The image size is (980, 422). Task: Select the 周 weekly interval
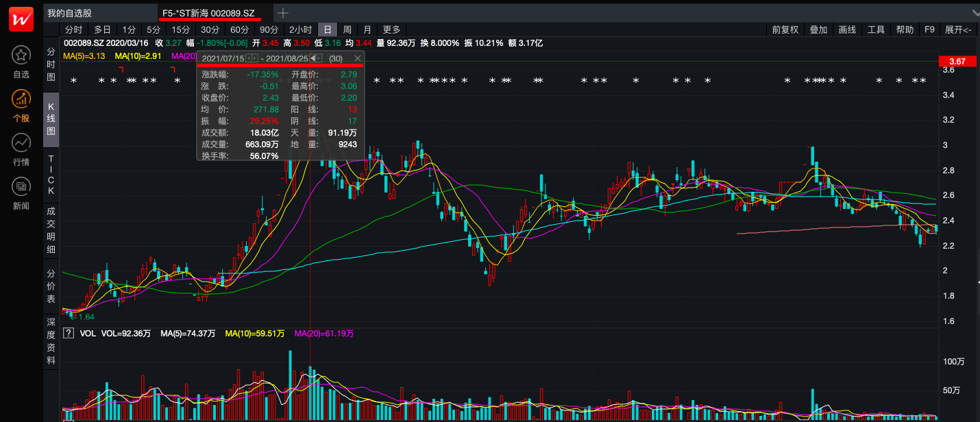(347, 29)
